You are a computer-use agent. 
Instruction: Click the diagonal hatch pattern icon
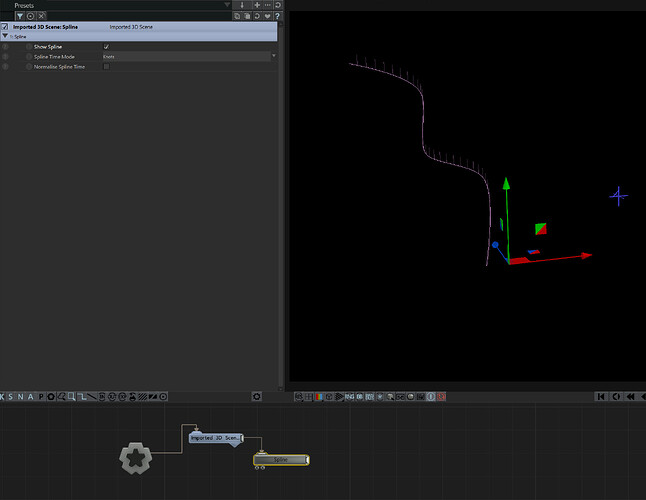[143, 397]
